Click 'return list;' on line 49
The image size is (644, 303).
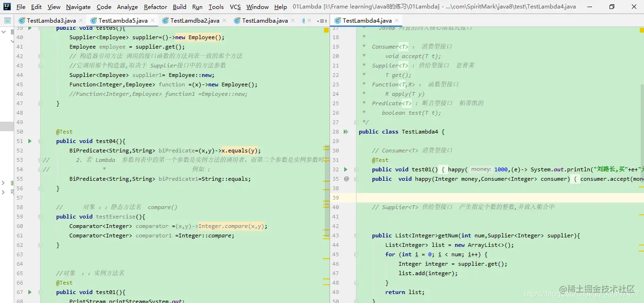405,292
